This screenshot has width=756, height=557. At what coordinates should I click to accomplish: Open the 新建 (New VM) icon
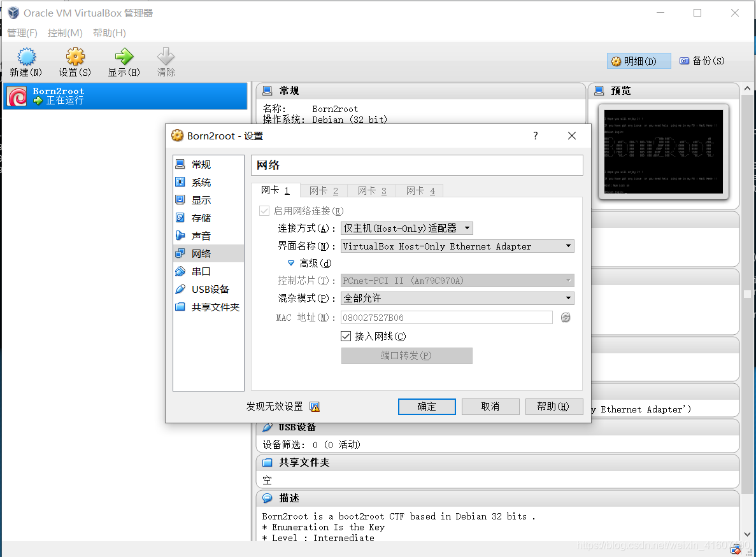[25, 61]
